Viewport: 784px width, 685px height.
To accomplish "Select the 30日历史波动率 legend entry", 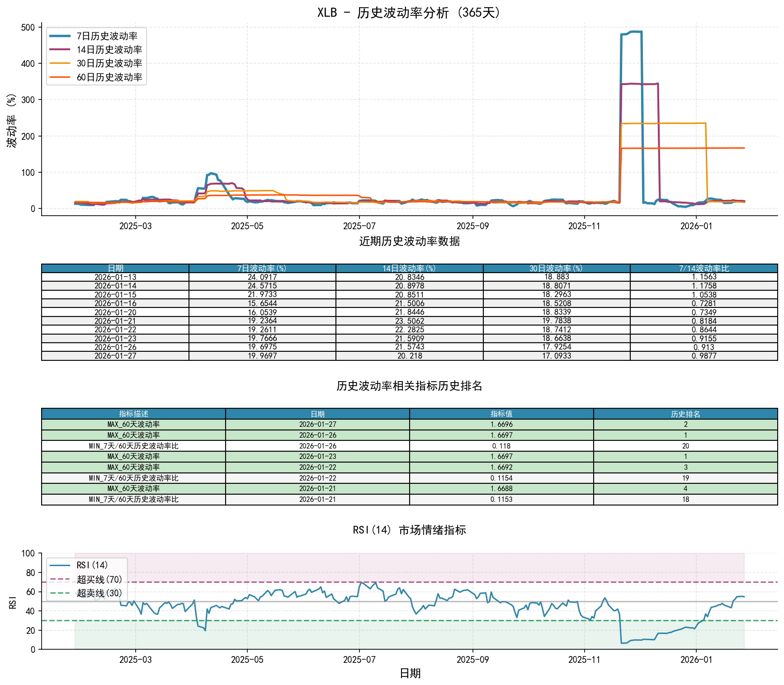I will (109, 63).
